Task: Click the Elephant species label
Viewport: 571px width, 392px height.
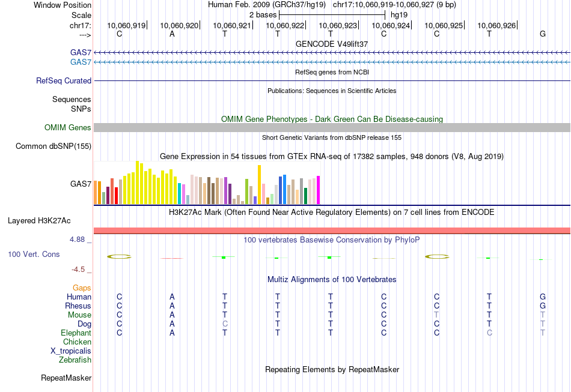Action: tap(76, 333)
